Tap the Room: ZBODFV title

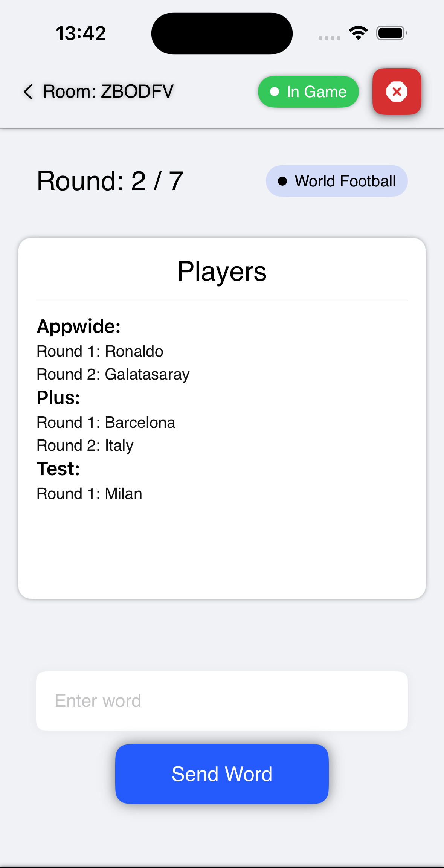pos(108,92)
